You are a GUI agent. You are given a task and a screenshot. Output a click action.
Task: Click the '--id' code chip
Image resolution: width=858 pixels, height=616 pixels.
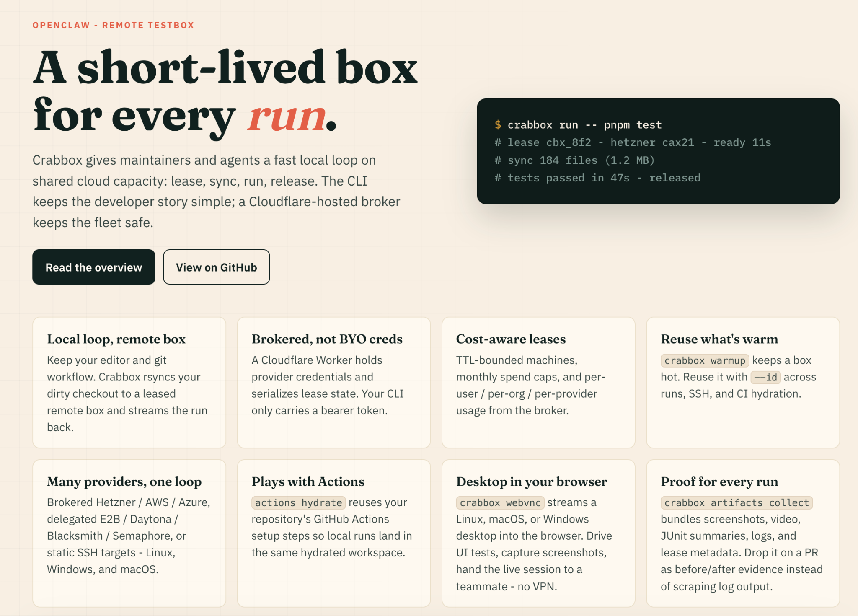point(765,377)
